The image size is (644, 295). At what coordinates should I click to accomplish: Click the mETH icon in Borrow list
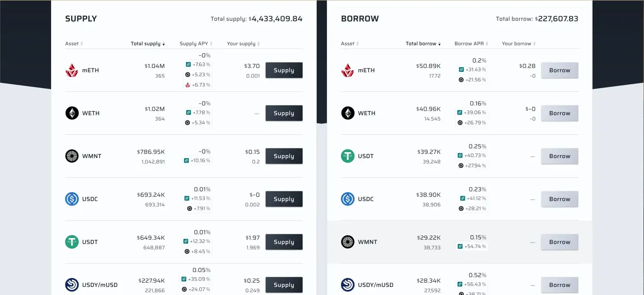coord(348,71)
